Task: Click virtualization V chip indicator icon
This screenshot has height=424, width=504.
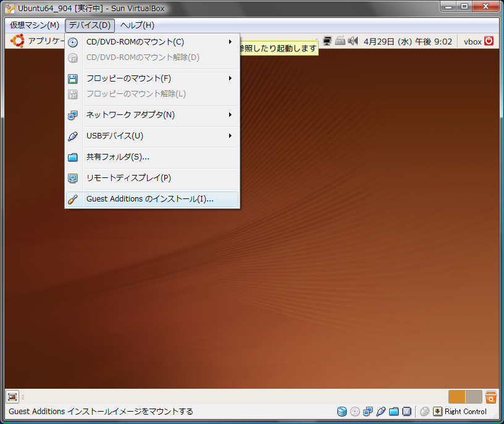Action: [x=406, y=412]
